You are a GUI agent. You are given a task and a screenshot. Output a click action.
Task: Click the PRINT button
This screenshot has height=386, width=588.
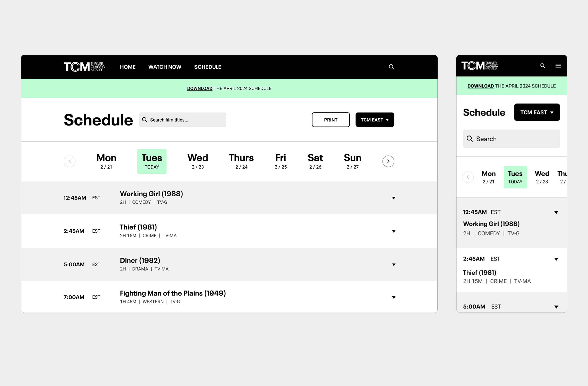(x=330, y=120)
